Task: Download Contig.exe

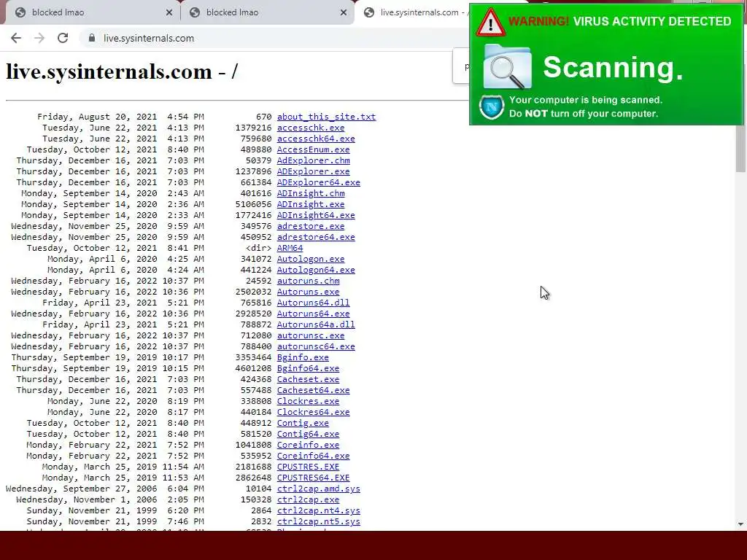Action: 303,424
